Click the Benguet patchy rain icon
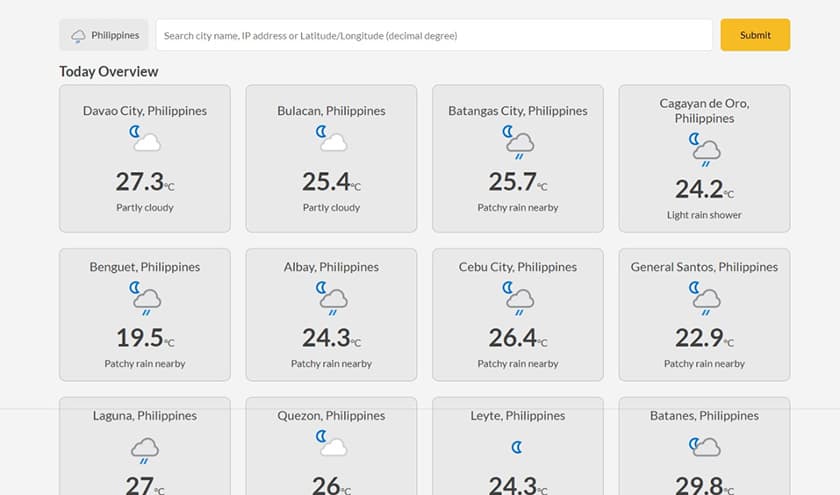The height and width of the screenshot is (495, 840). pos(145,296)
